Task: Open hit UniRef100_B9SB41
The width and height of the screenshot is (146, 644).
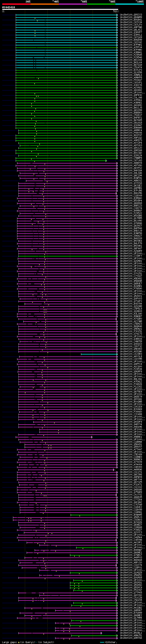Action: [131, 20]
